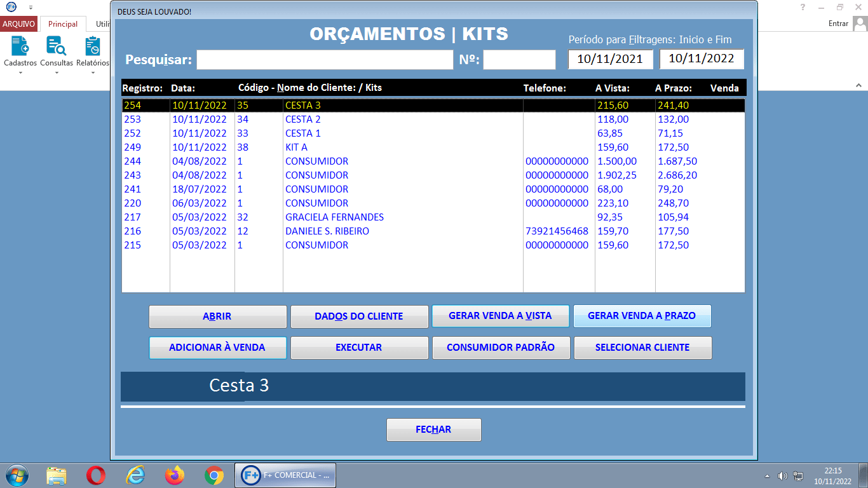Focus the Nº number field

[519, 60]
